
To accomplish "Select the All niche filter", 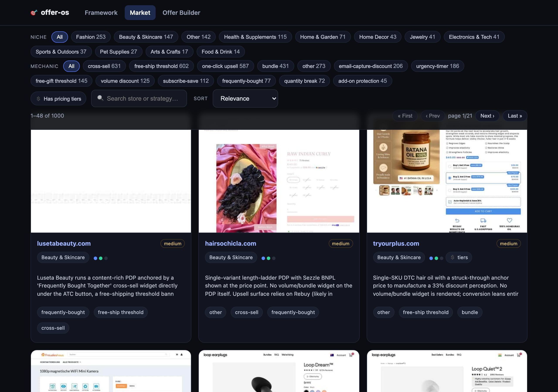I will [x=60, y=37].
